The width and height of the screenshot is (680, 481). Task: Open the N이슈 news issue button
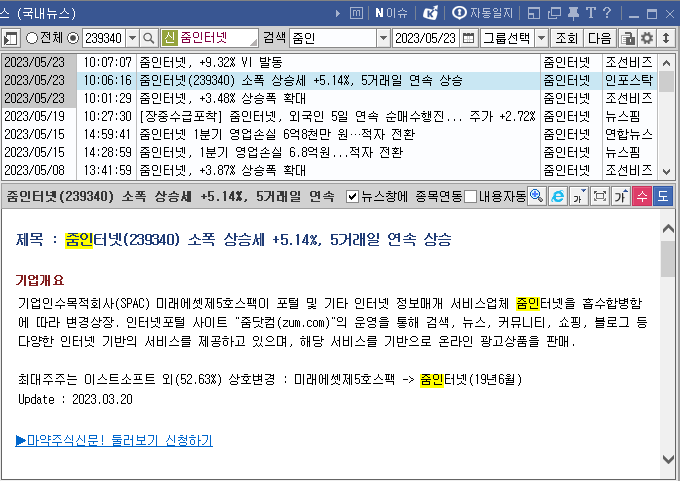(391, 13)
